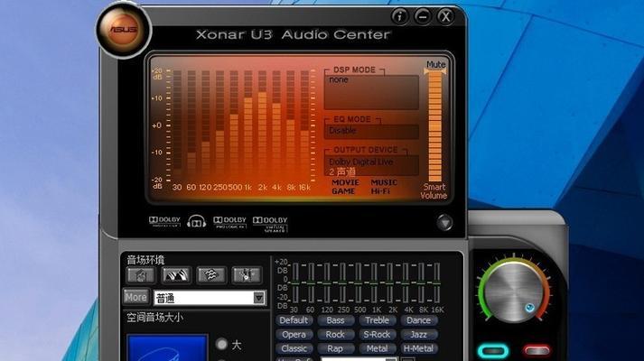The width and height of the screenshot is (644, 361).
Task: Apply the Rock equalizer preset
Action: (x=335, y=335)
